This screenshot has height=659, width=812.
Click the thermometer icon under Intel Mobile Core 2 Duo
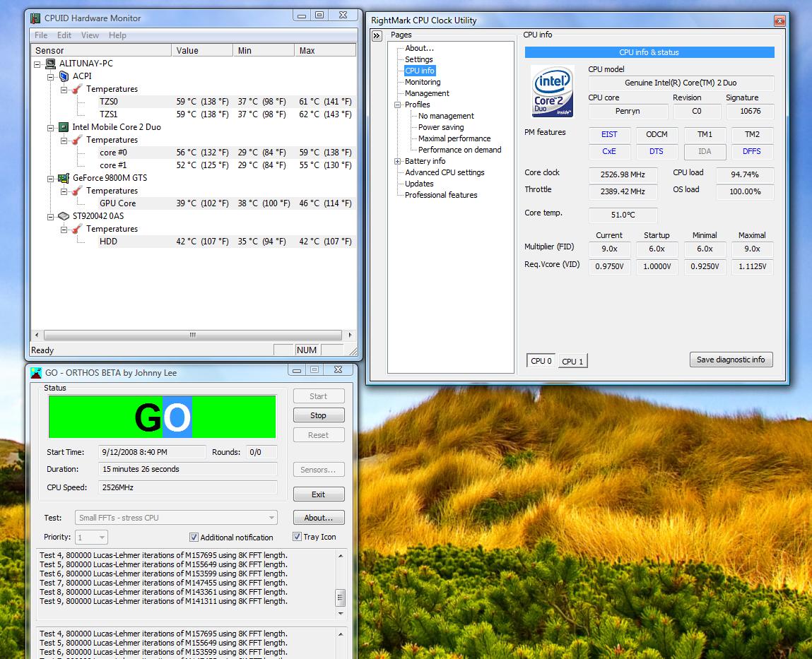(x=77, y=140)
